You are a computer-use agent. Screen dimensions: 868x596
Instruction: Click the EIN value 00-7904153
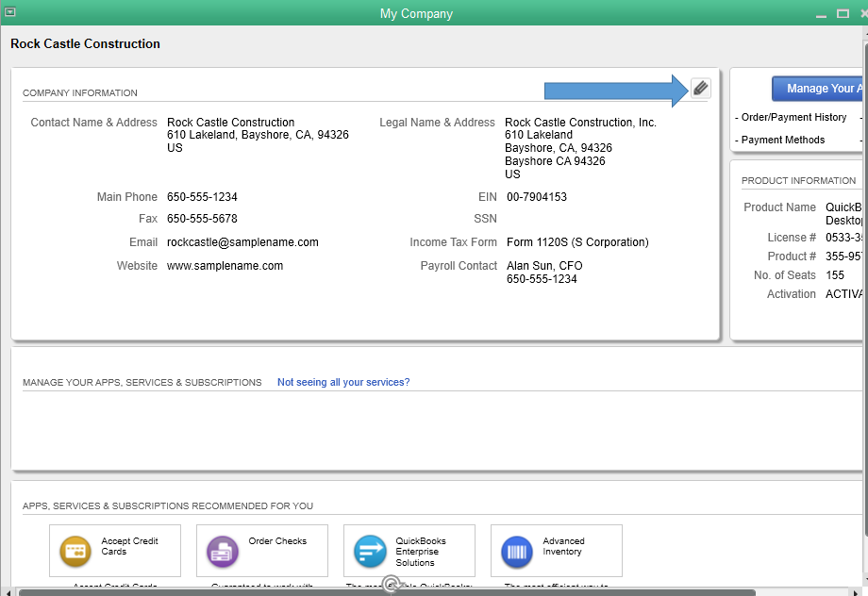point(537,197)
